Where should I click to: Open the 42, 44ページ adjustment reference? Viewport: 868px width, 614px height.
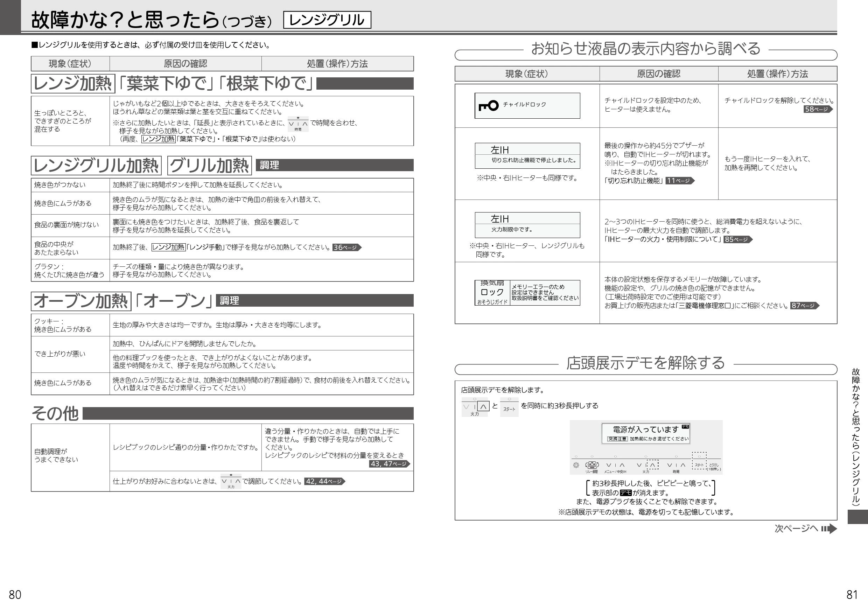325,481
